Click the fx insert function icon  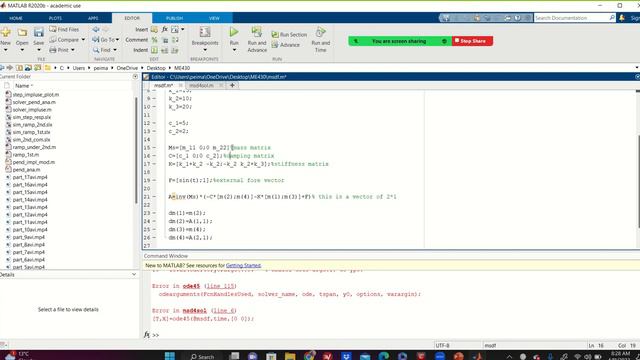pyautogui.click(x=164, y=29)
